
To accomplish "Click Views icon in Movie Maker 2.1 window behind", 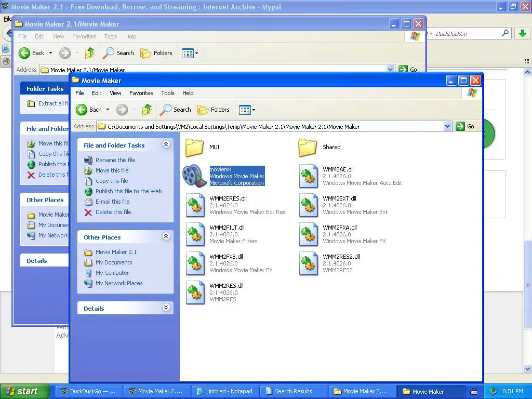I will (187, 53).
